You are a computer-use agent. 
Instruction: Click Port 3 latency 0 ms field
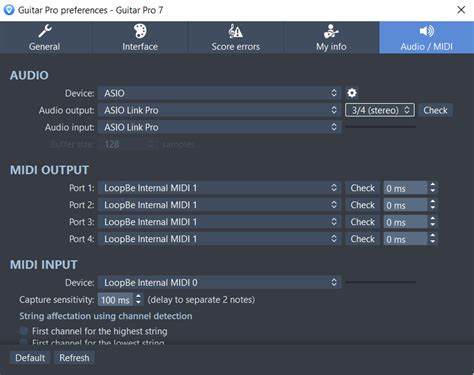click(x=405, y=222)
